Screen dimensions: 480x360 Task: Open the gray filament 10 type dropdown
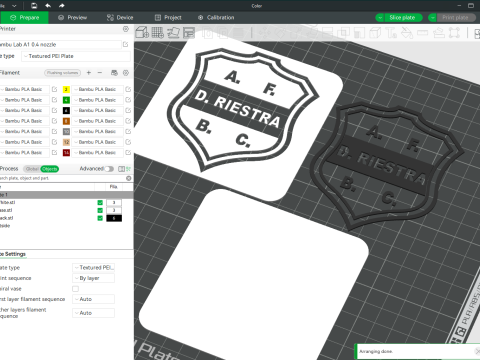(x=97, y=132)
